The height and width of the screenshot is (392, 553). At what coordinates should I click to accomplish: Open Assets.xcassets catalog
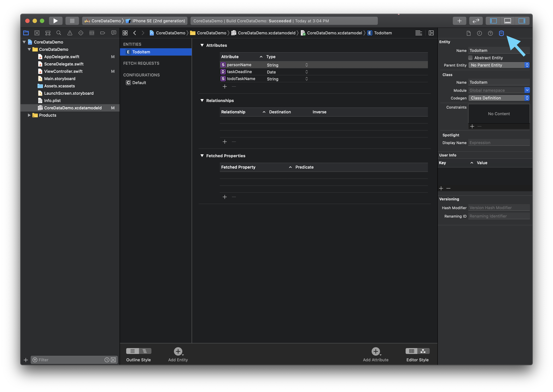59,86
